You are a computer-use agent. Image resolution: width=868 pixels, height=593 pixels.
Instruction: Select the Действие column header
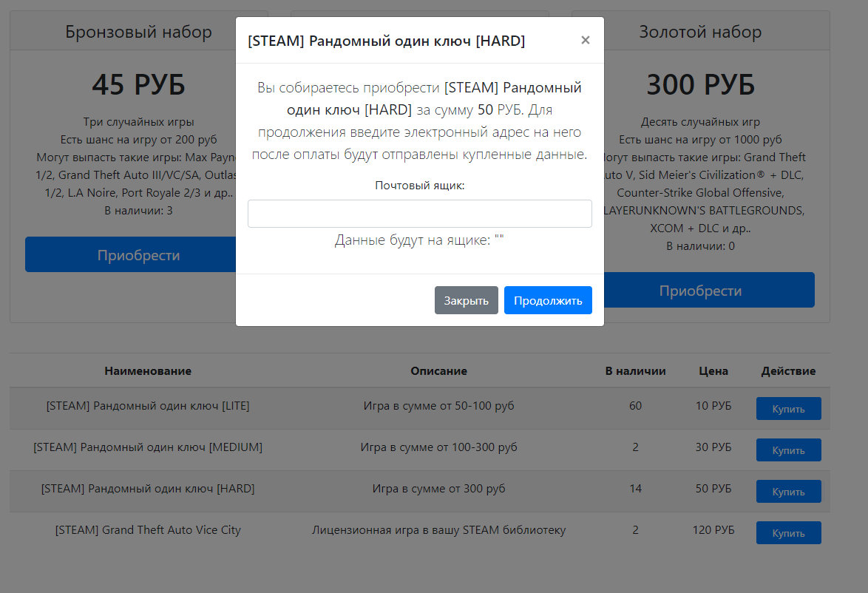[788, 371]
